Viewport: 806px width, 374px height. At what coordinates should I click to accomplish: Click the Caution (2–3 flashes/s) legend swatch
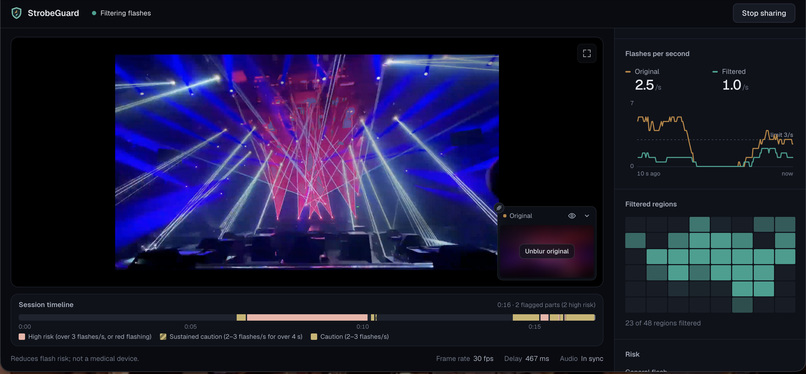click(x=314, y=337)
